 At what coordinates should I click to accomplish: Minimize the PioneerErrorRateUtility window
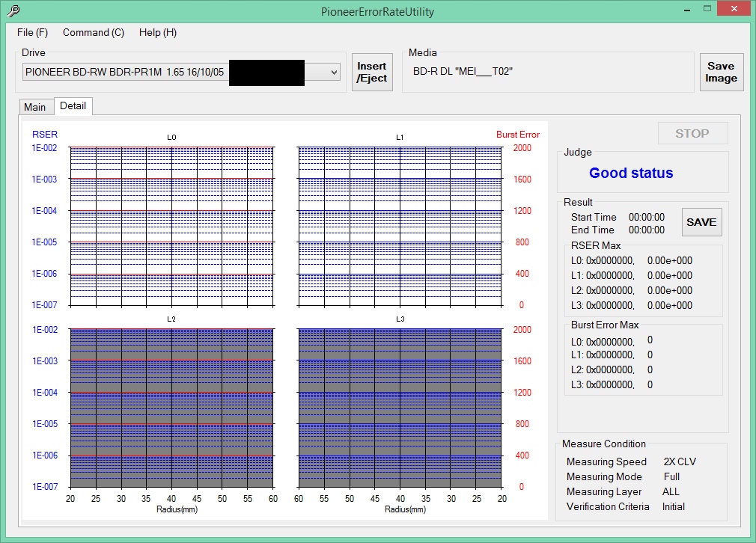[688, 9]
